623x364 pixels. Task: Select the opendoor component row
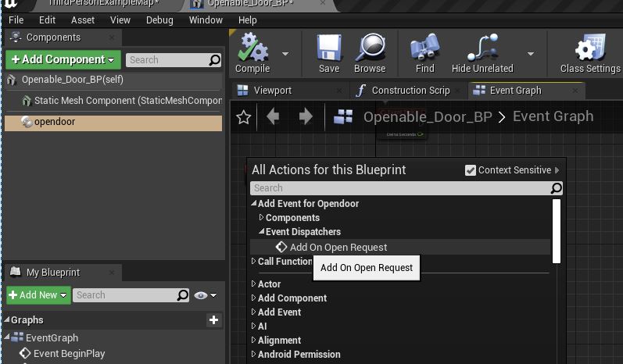tap(113, 123)
